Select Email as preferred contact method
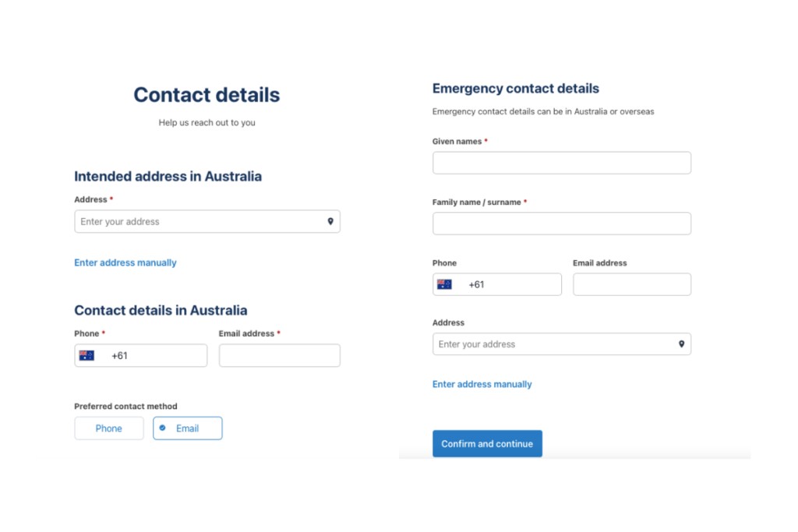Image resolution: width=798 pixels, height=532 pixels. point(188,428)
